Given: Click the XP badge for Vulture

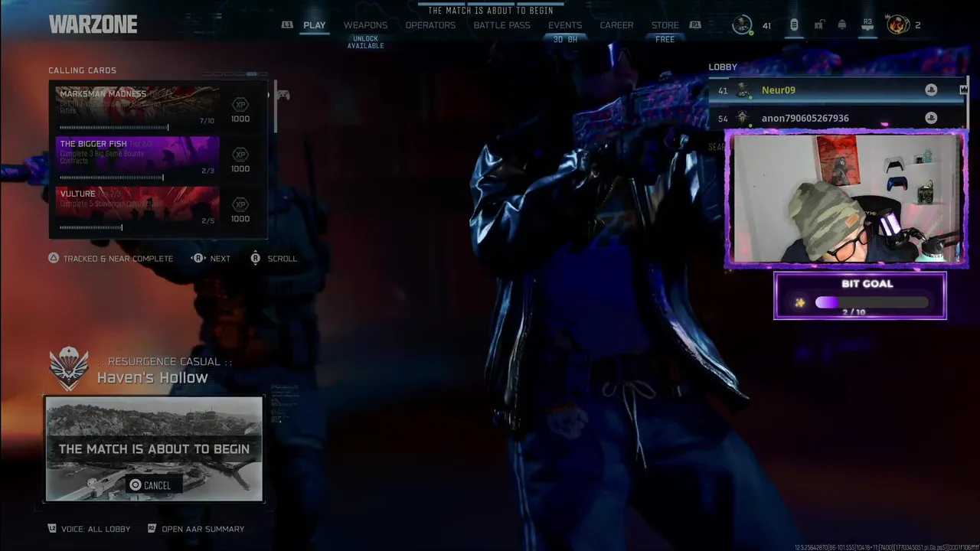Looking at the screenshot, I should 240,204.
